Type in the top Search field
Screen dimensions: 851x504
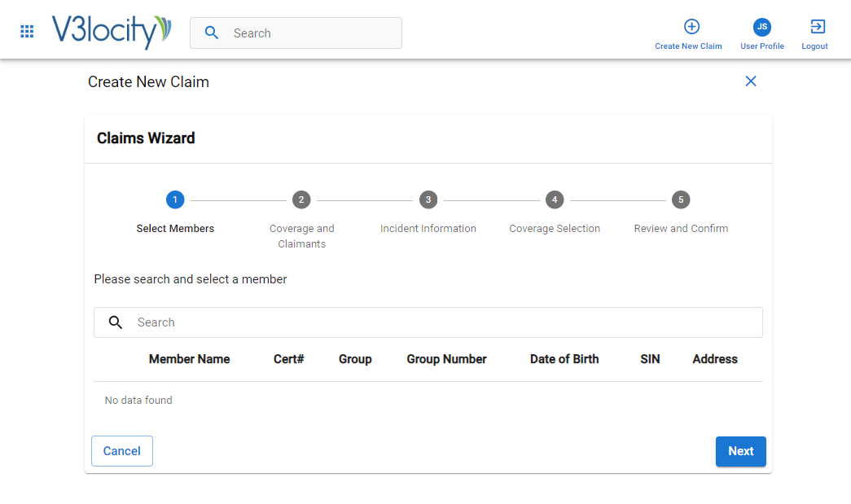pos(314,33)
